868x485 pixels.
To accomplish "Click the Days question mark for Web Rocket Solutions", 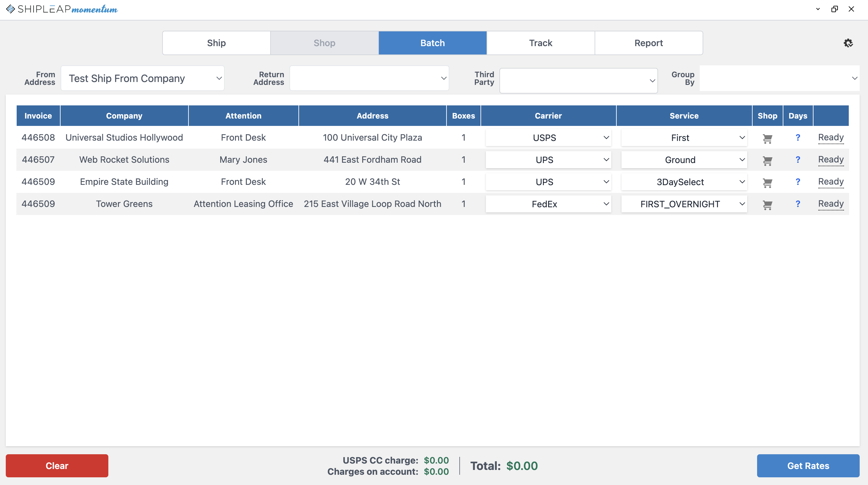I will 797,160.
